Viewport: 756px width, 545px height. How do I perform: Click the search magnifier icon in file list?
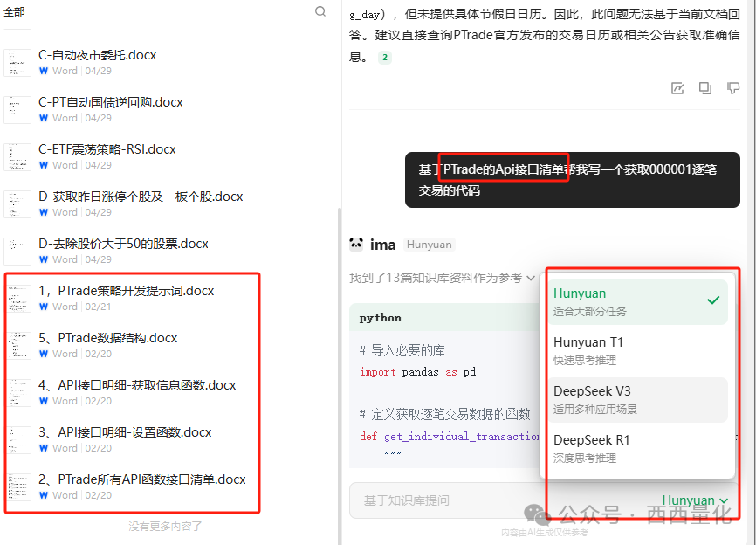coord(320,11)
